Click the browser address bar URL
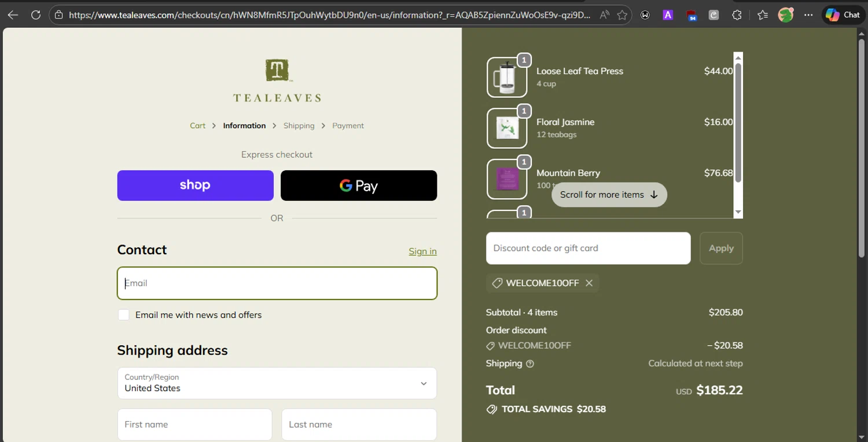The image size is (868, 442). pos(330,15)
